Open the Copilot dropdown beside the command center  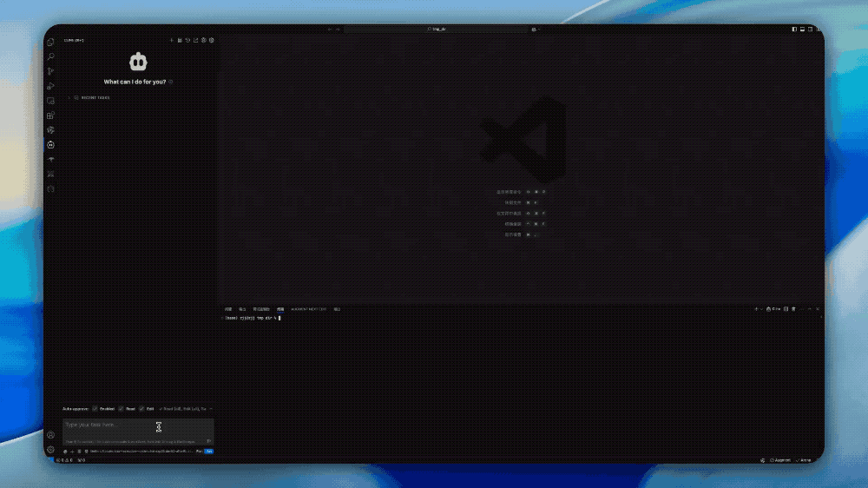coord(536,30)
